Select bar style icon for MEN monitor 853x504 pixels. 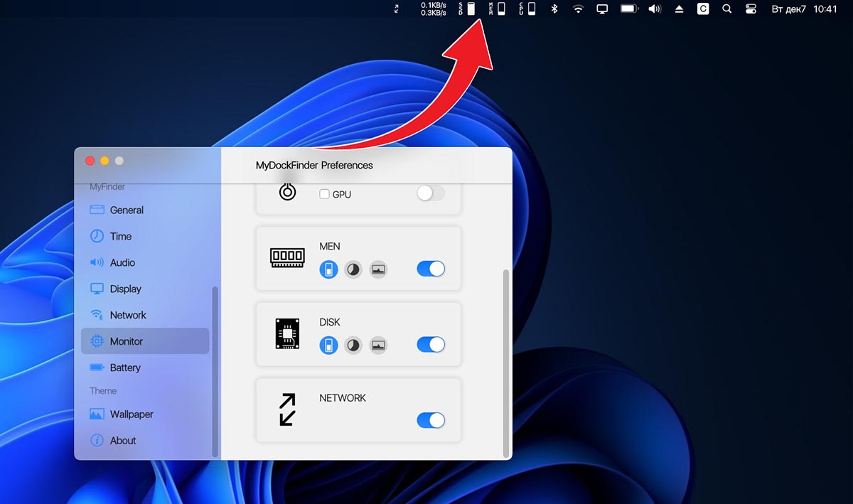click(x=328, y=269)
